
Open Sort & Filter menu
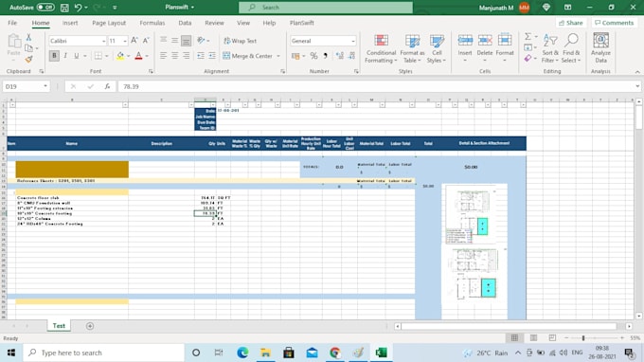(x=550, y=48)
